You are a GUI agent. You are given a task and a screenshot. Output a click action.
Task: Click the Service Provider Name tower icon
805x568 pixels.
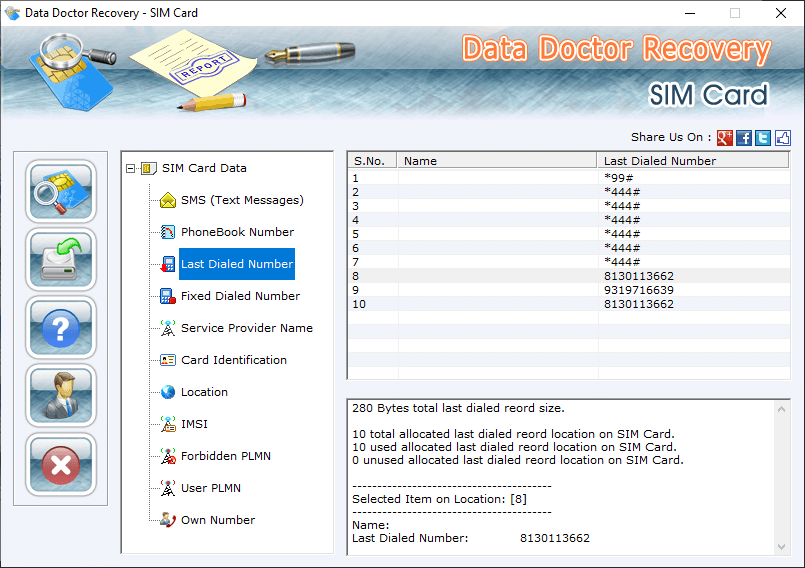click(168, 328)
